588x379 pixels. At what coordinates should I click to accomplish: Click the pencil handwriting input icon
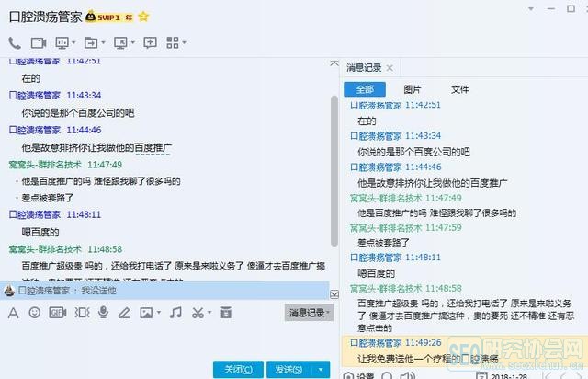[124, 313]
